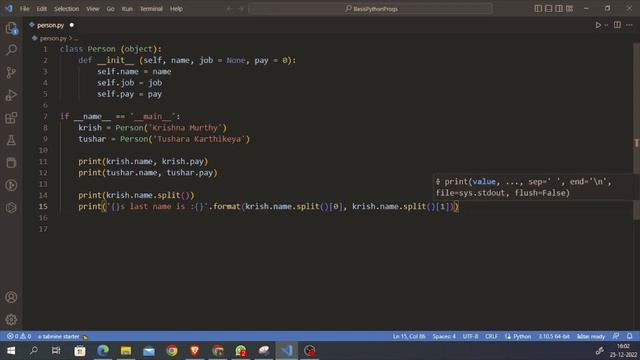Click the print signature help tooltip
The height and width of the screenshot is (360, 640).
[x=536, y=187]
